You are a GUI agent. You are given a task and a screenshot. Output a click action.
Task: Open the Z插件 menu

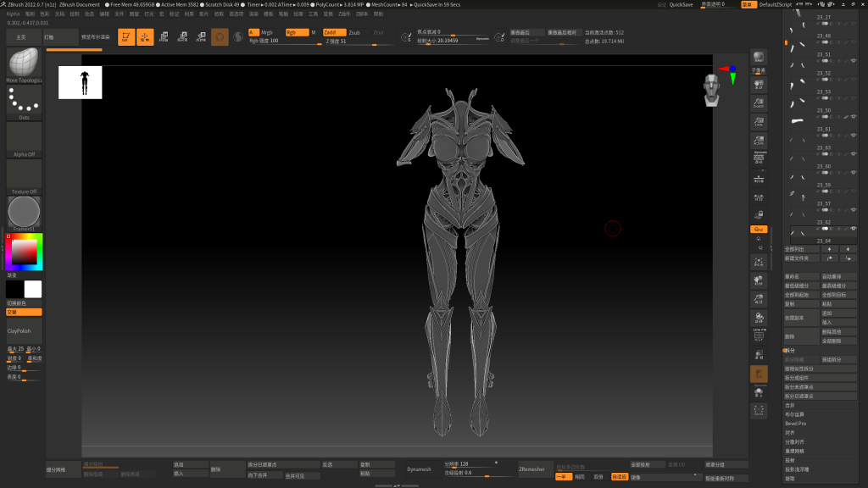coord(344,14)
